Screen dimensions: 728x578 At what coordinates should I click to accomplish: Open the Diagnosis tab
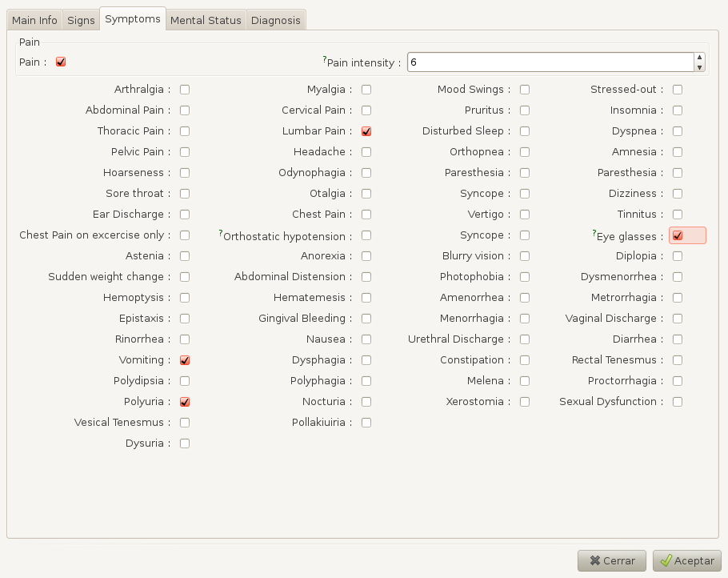click(276, 20)
